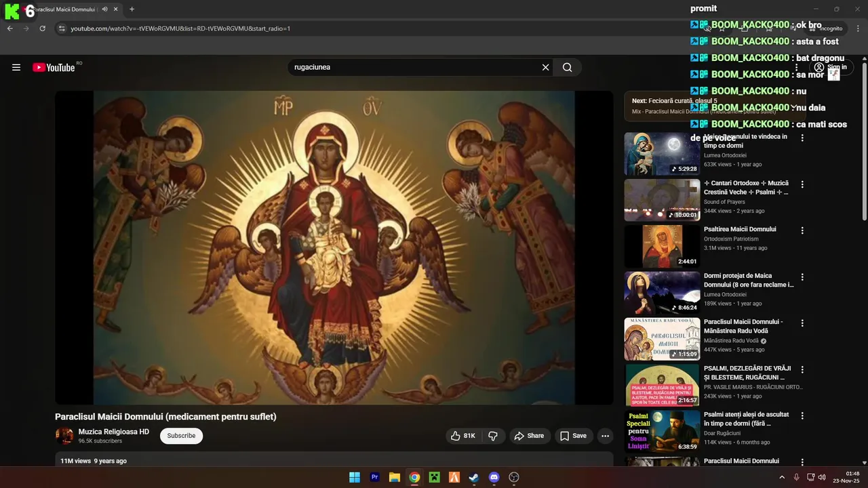Open options menu for Psaltirea Maicii Domnului
This screenshot has height=488, width=868.
point(802,230)
